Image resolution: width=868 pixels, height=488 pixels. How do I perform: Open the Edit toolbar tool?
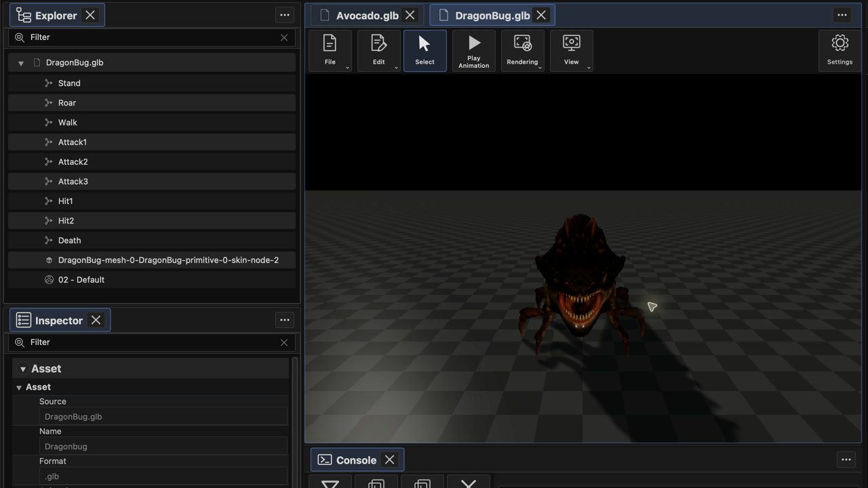(x=379, y=51)
